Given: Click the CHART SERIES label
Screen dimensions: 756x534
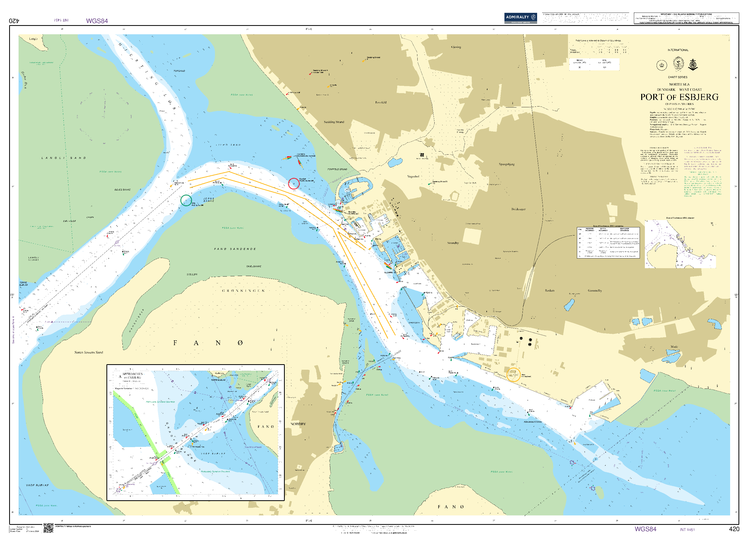Looking at the screenshot, I should coord(678,77).
